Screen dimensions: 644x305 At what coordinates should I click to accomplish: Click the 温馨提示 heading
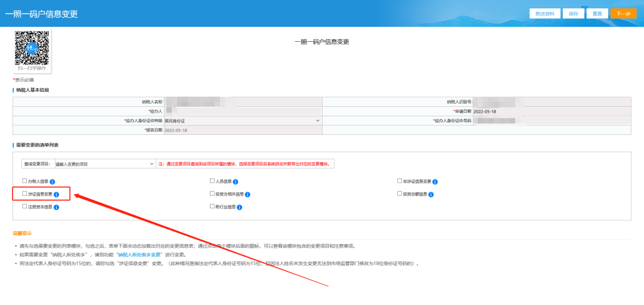coord(22,233)
